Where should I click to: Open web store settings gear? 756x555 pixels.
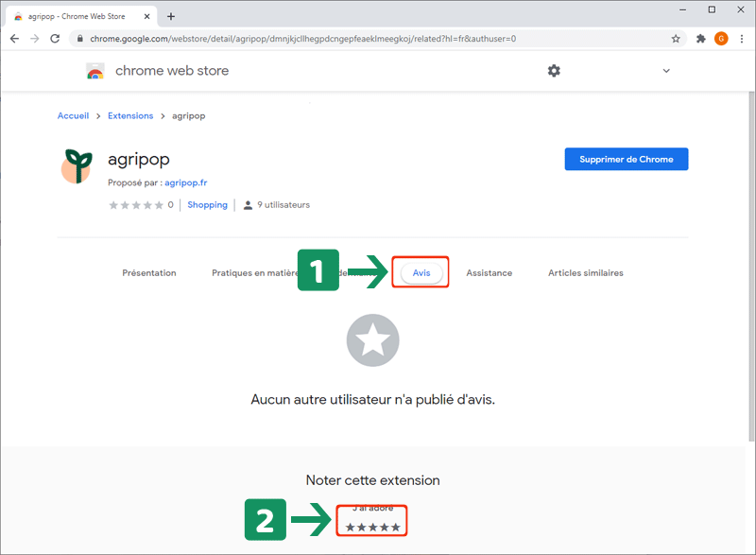point(554,71)
